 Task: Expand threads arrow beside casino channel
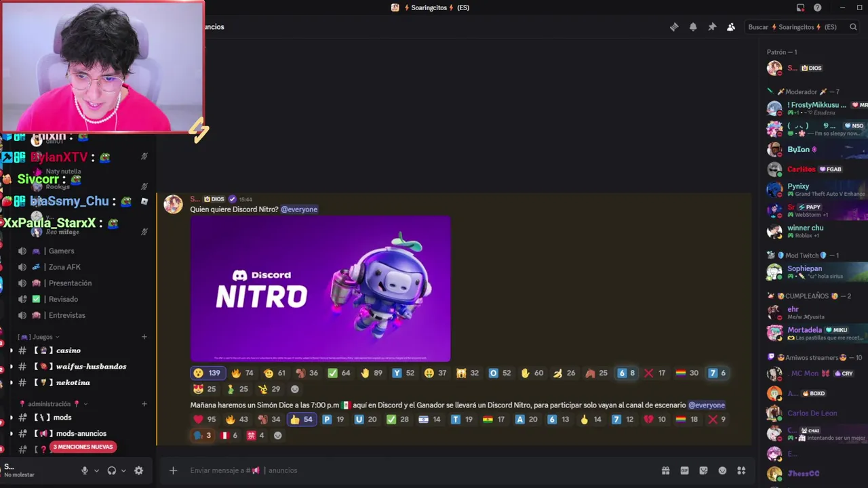11,350
